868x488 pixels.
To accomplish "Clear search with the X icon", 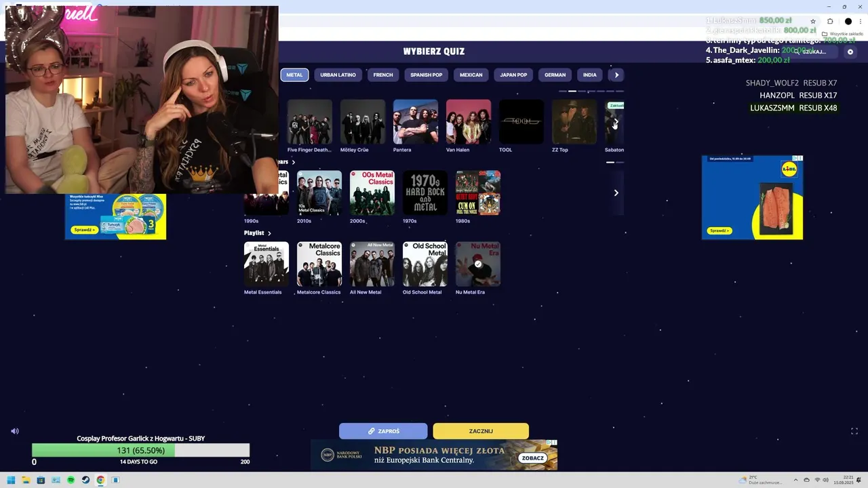I will pos(850,52).
